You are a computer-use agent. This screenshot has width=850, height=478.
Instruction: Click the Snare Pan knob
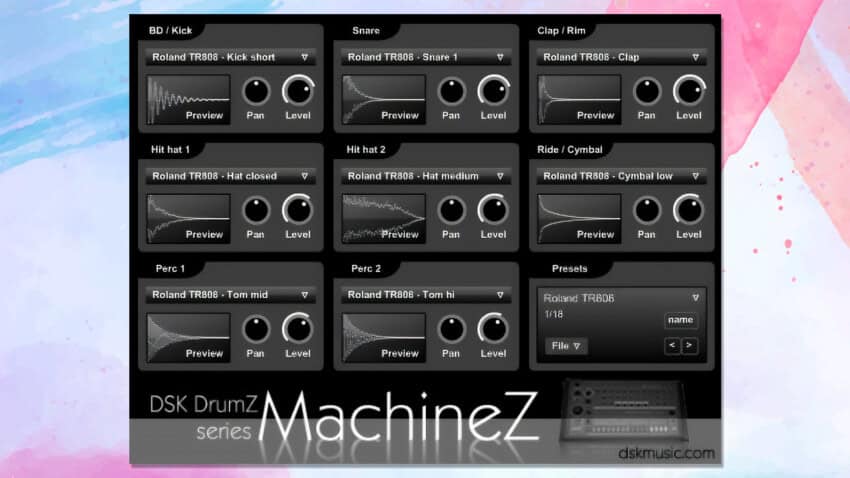[x=452, y=91]
